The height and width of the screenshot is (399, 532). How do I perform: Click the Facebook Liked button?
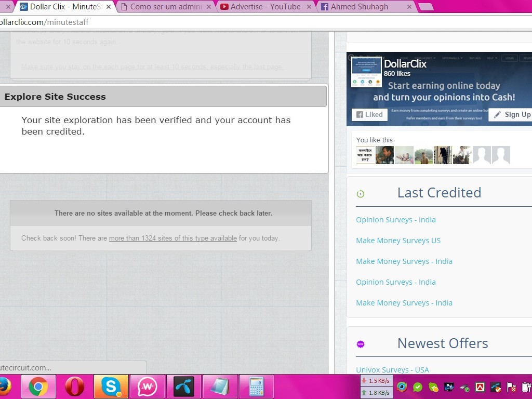coord(369,115)
